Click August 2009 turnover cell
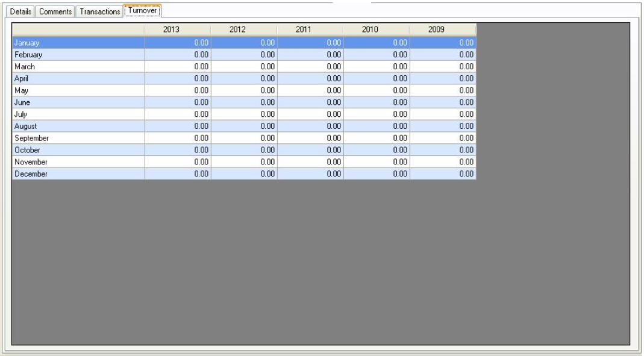 443,126
